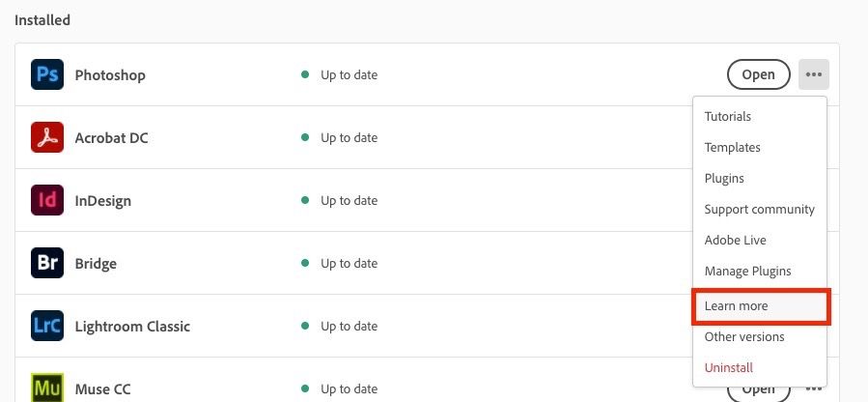Open Photoshop's three-dot more actions menu

point(813,74)
